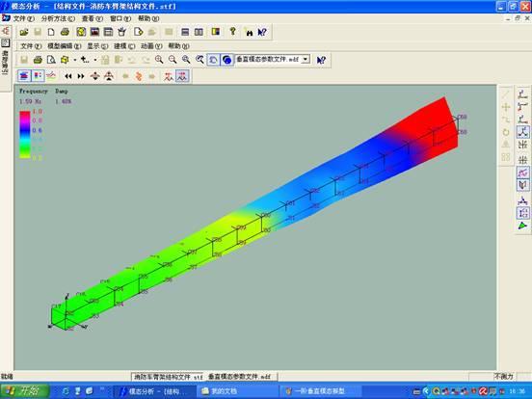Step animation backward with rewind arrows
Image resolution: width=532 pixels, height=399 pixels.
[x=68, y=76]
